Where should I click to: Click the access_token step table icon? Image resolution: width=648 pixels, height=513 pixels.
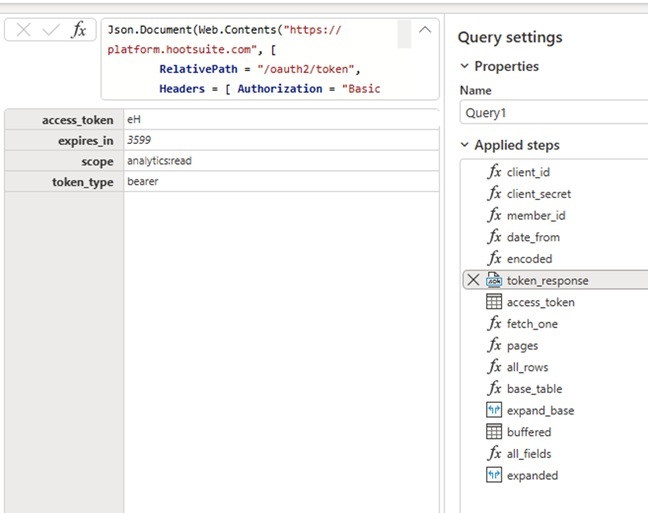pos(494,302)
